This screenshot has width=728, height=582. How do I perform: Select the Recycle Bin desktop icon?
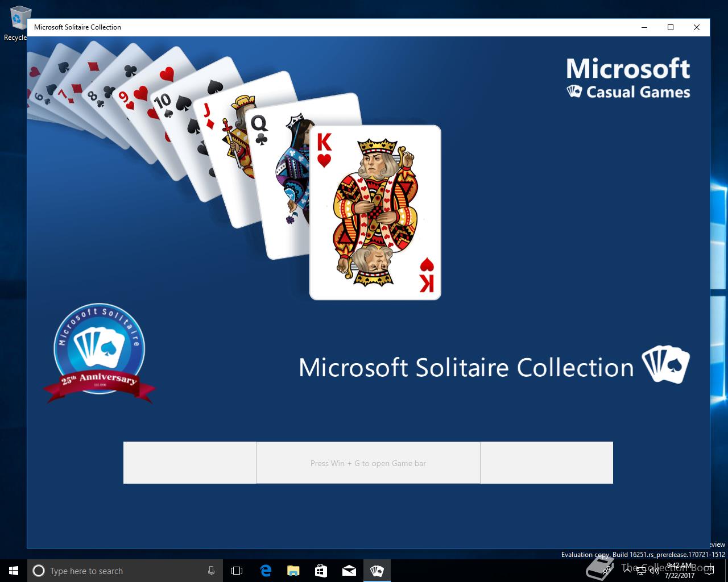(17, 24)
